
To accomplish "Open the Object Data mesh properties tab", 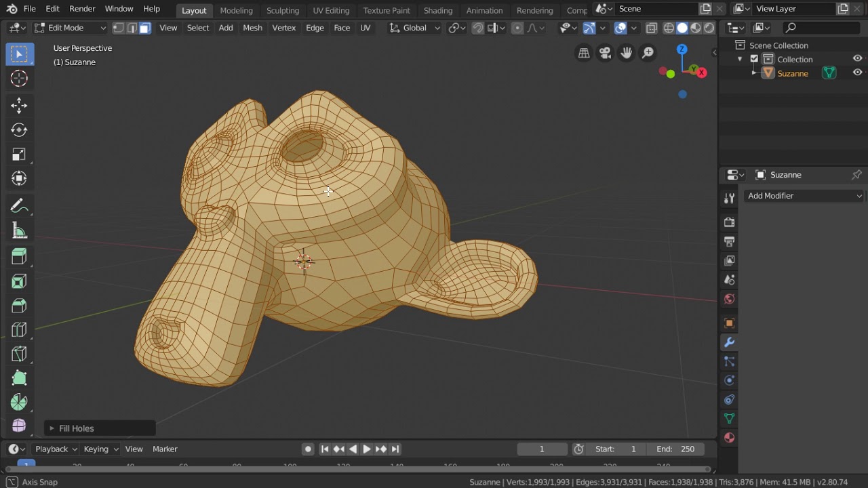I will coord(730,418).
